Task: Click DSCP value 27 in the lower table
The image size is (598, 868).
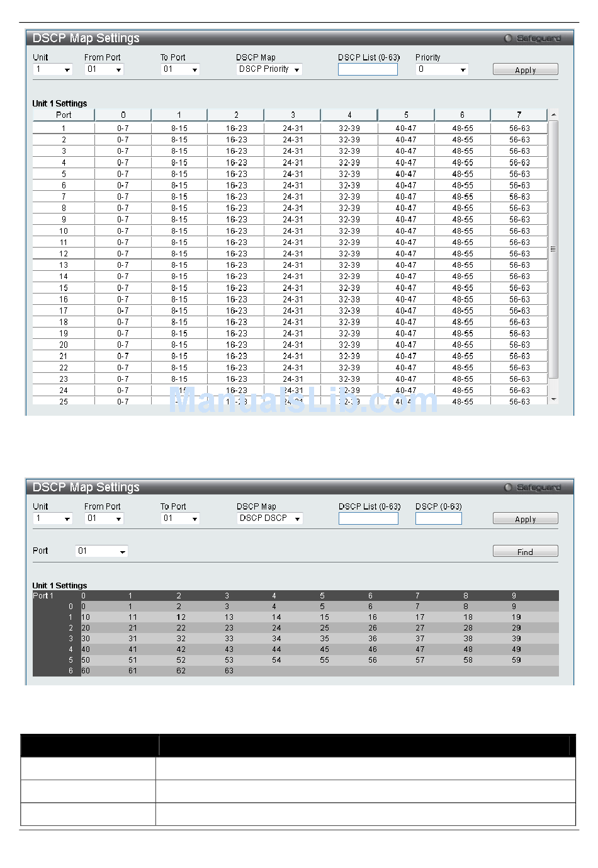Action: tap(420, 628)
